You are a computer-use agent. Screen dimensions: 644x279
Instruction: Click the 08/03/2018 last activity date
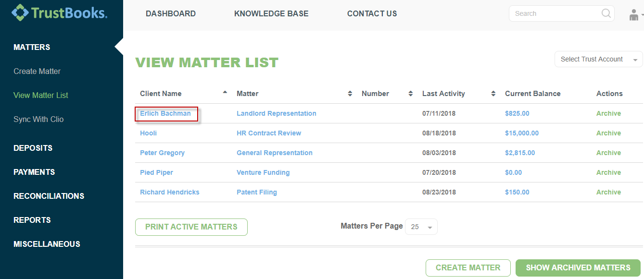point(439,153)
